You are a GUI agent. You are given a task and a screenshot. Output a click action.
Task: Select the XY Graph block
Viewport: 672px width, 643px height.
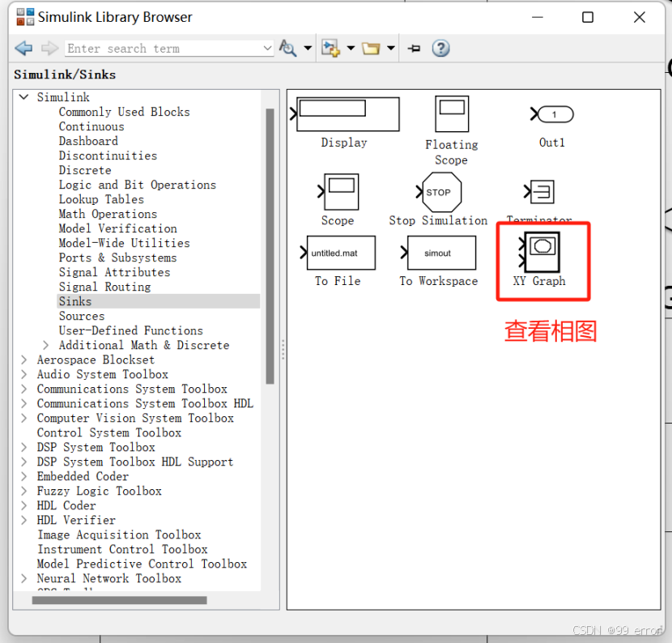tap(542, 253)
